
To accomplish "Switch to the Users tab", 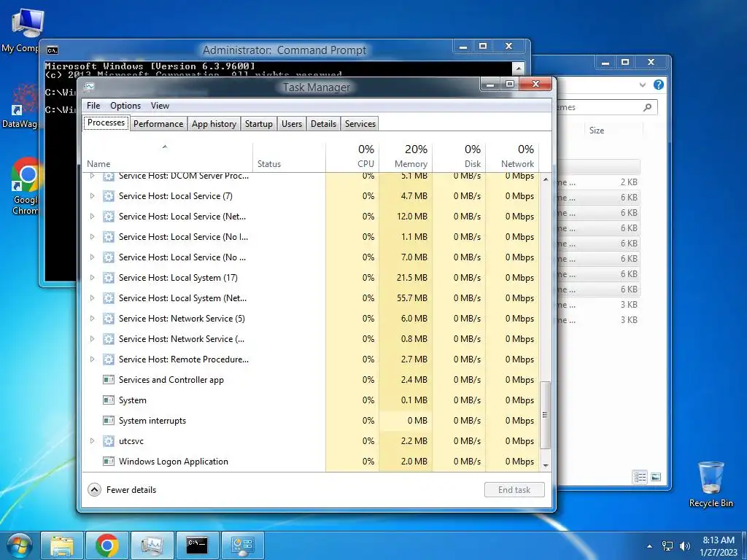I will (x=292, y=124).
